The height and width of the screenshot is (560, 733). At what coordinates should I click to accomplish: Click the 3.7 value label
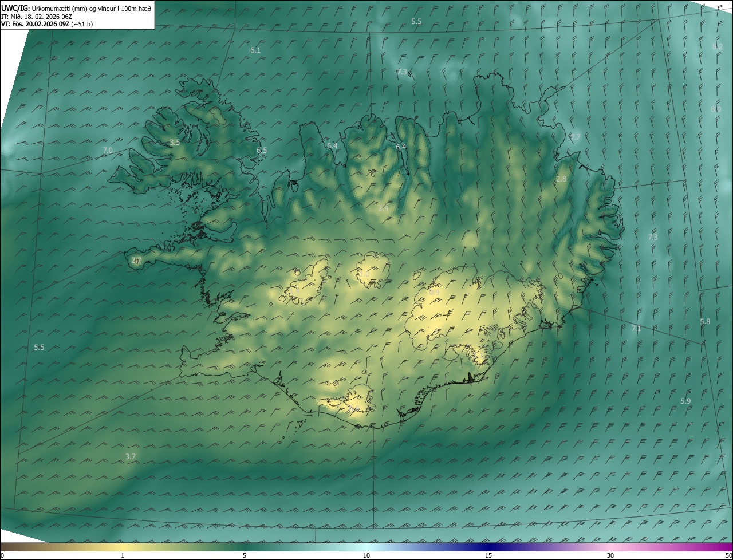tap(131, 456)
